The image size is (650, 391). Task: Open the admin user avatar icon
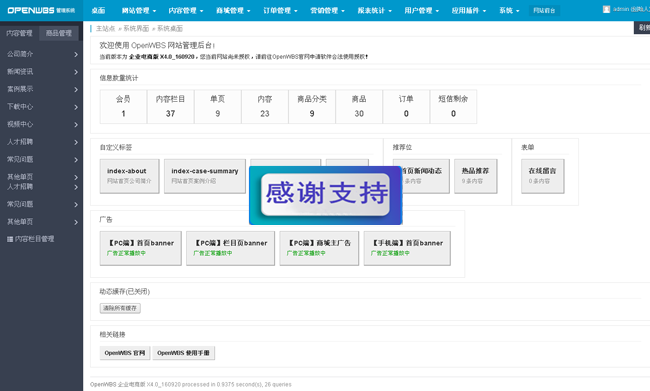(606, 9)
